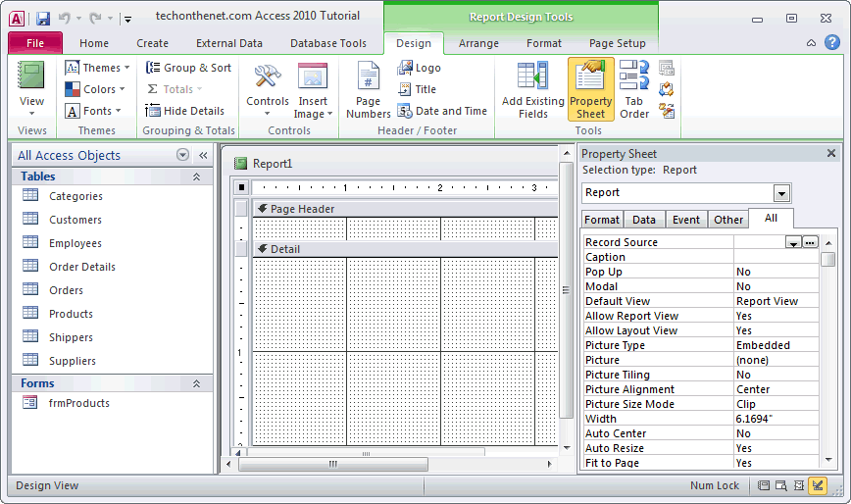851x504 pixels.
Task: Click Group & Sort
Action: (189, 68)
